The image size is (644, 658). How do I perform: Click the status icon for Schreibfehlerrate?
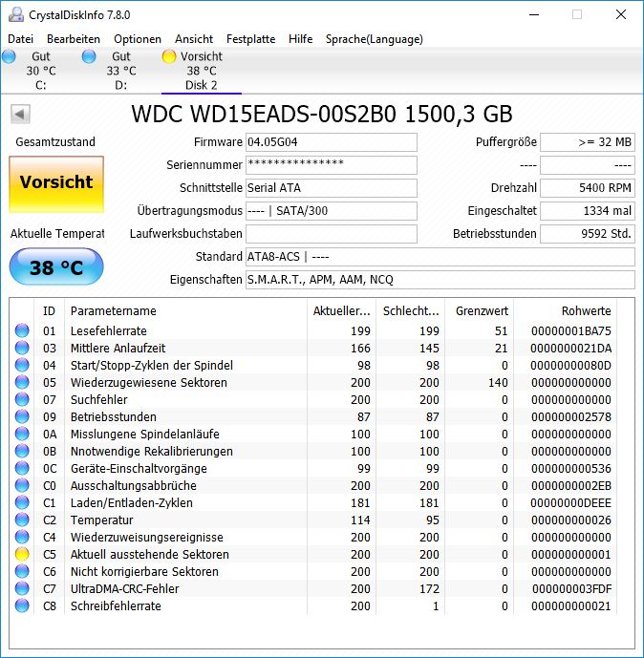22,606
